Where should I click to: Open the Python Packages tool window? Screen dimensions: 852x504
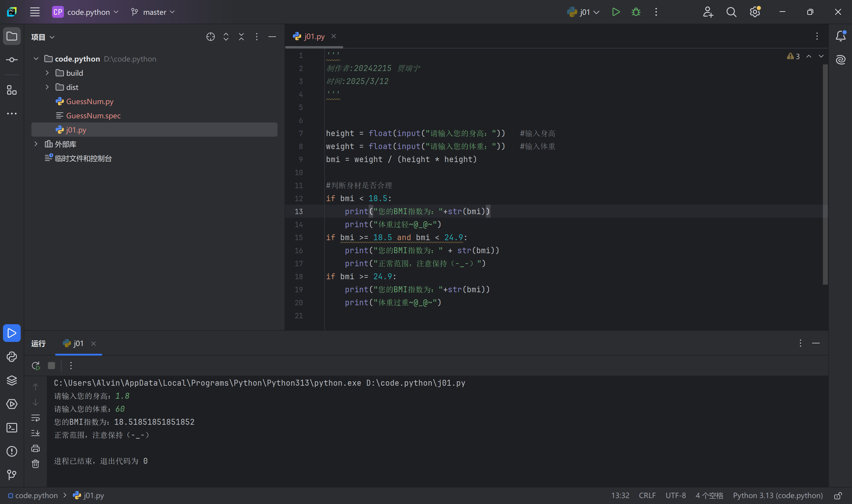point(12,380)
